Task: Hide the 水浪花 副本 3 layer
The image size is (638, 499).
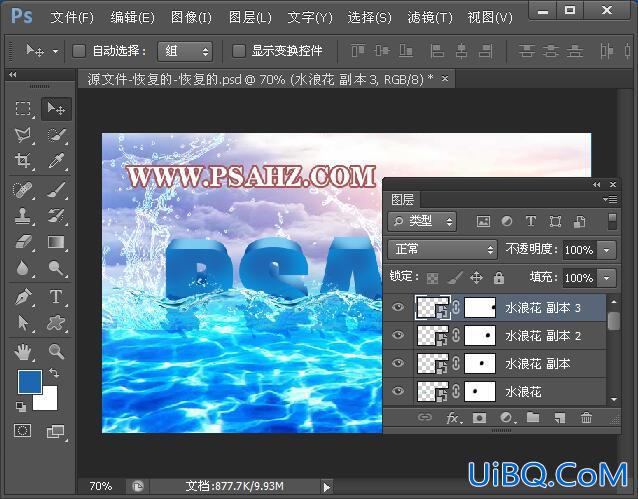Action: click(x=398, y=307)
